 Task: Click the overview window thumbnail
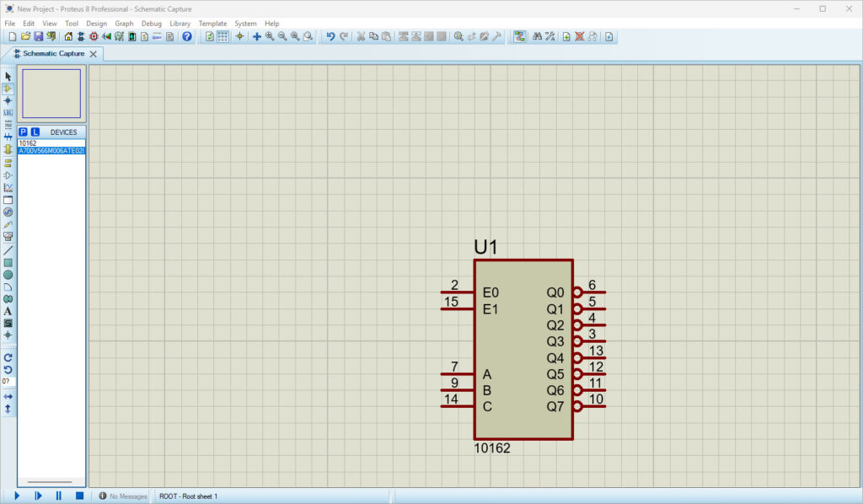[51, 94]
